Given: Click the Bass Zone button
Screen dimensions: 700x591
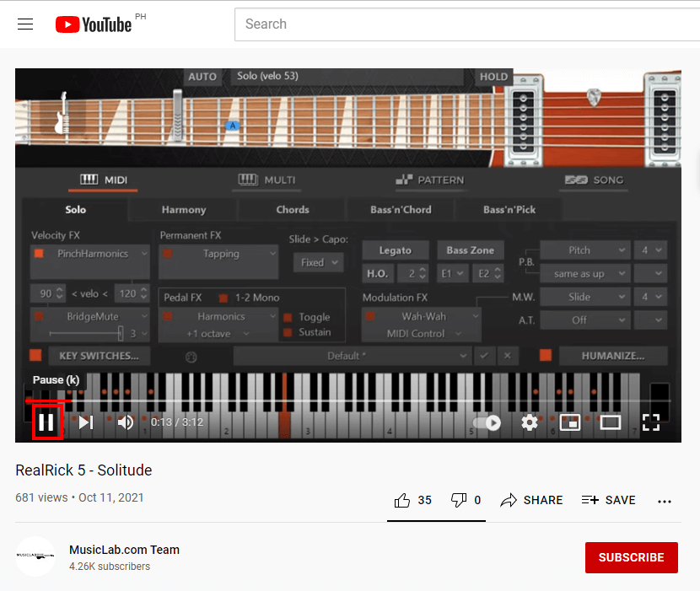Looking at the screenshot, I should pos(471,250).
